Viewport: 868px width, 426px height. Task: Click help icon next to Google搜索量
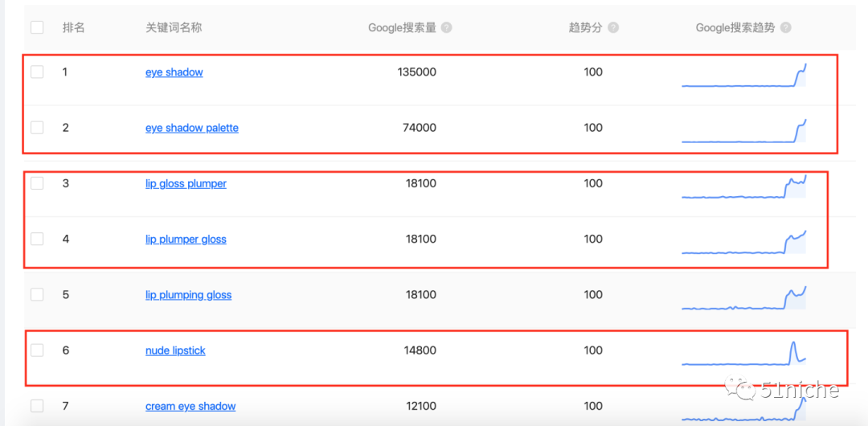tap(447, 27)
